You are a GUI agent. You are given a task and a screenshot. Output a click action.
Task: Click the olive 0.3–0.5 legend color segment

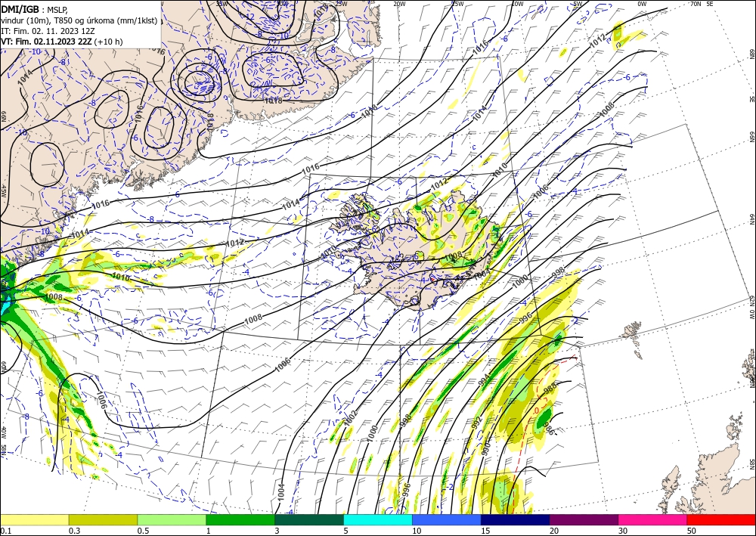(x=103, y=519)
